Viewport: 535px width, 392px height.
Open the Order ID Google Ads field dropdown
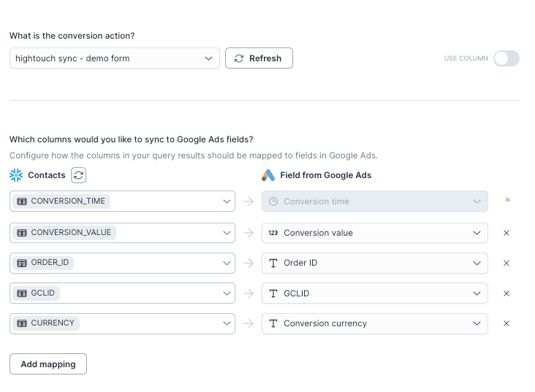tap(374, 263)
